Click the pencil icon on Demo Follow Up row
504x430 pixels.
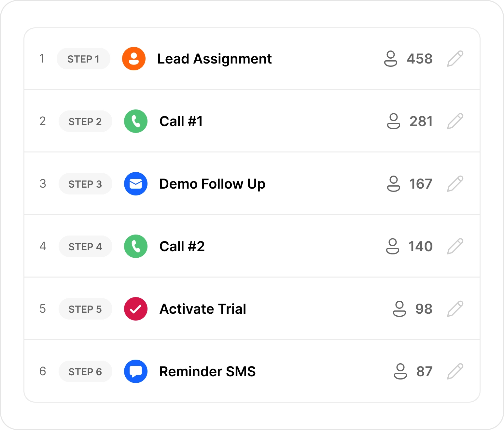(x=455, y=184)
